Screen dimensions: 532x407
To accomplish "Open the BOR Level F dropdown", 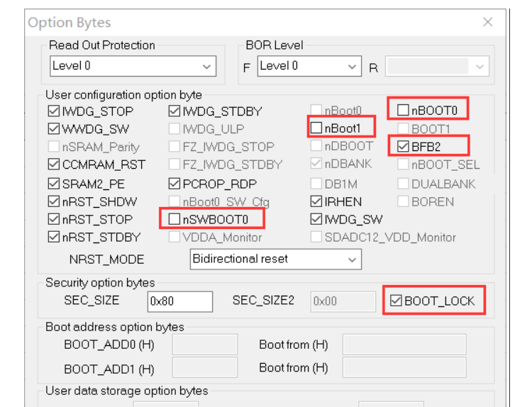I will [x=309, y=66].
